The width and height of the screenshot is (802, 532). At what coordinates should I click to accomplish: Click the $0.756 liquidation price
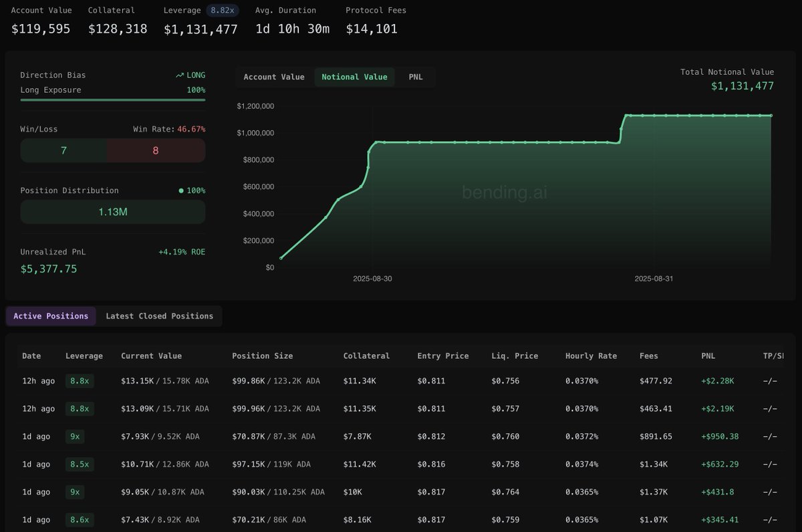tap(505, 381)
